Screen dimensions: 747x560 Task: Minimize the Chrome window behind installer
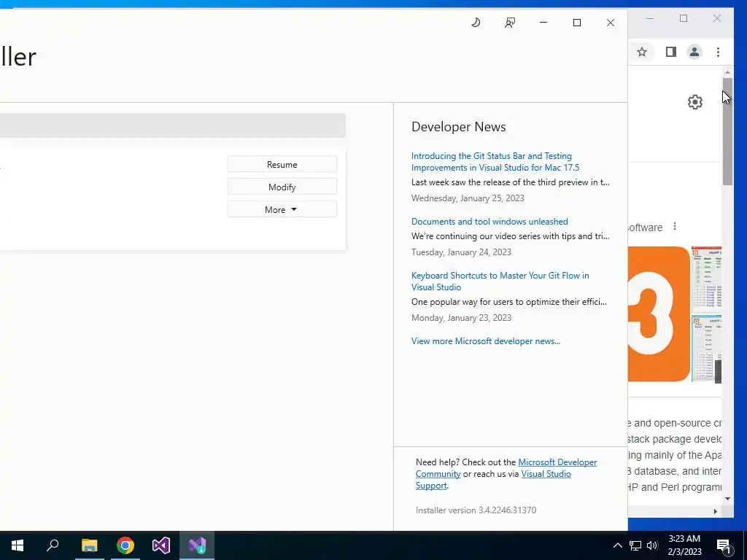point(650,18)
